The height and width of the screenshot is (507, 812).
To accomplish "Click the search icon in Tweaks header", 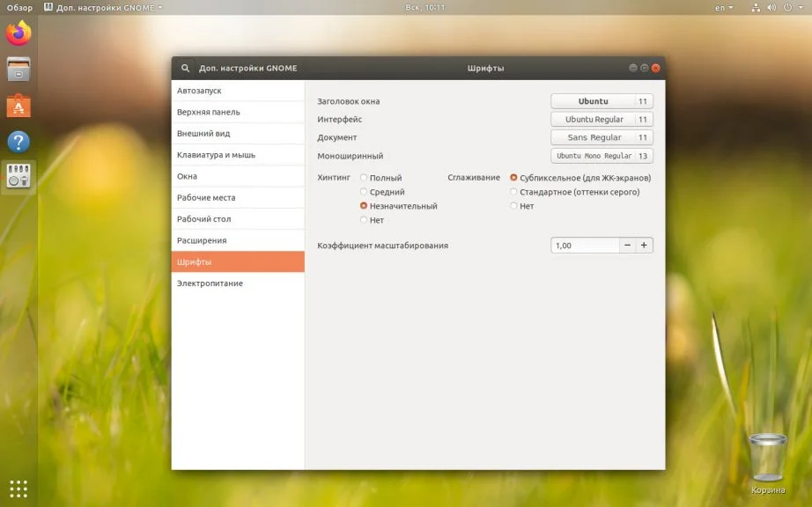I will 185,68.
